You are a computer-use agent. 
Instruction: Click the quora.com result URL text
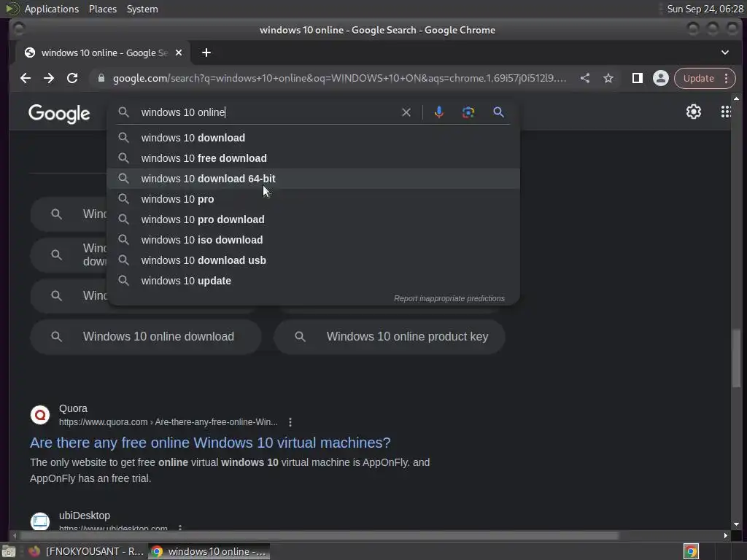[x=169, y=422]
